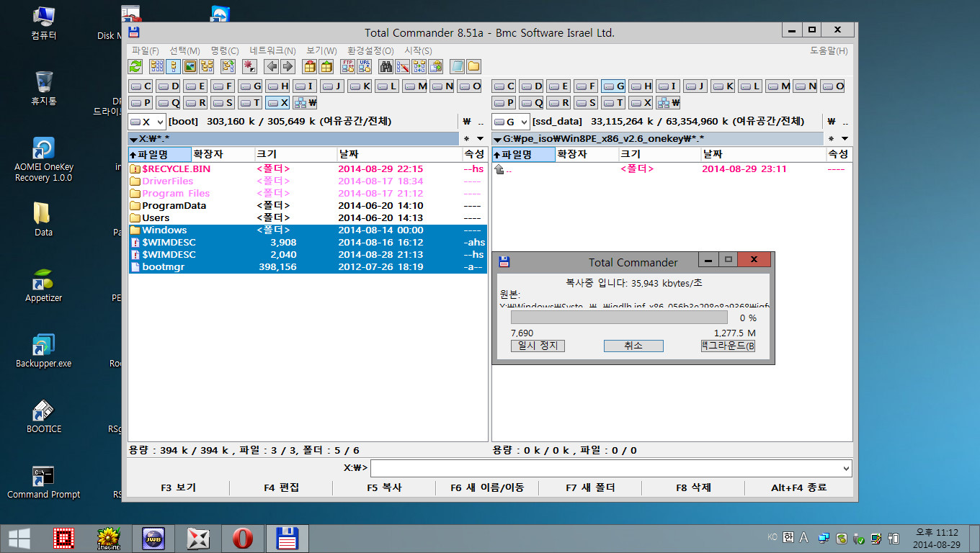Screen dimensions: 980x553
Task: Select drive P in right panel
Action: pos(504,103)
